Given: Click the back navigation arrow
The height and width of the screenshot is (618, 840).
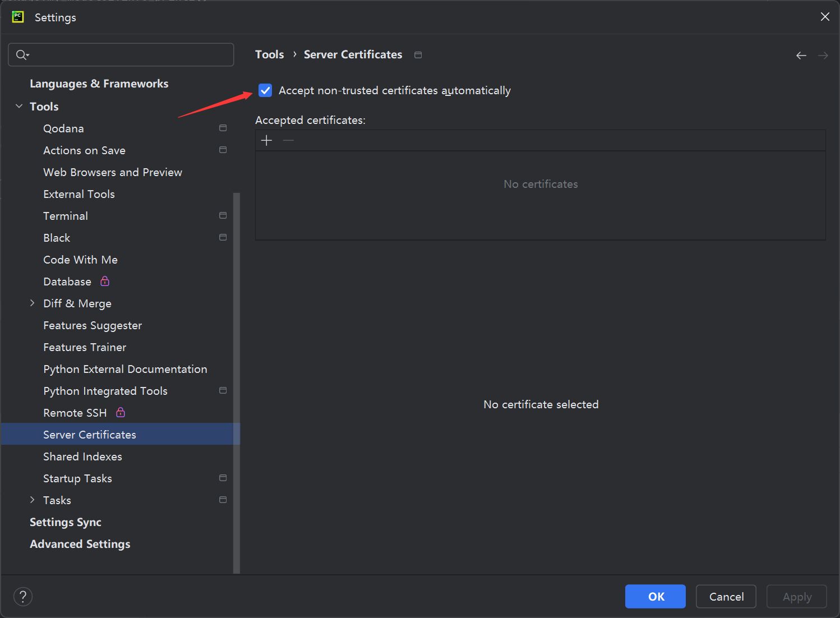Looking at the screenshot, I should pyautogui.click(x=801, y=55).
